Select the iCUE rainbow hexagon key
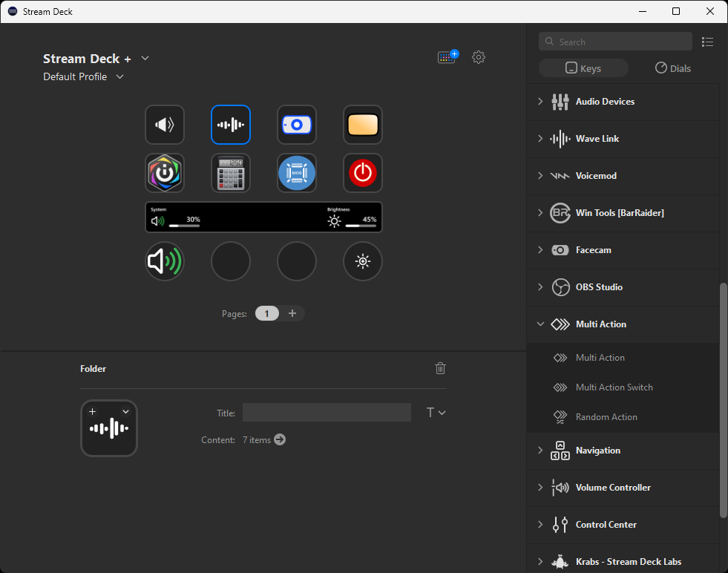Screen dimensions: 728x573 pos(164,173)
